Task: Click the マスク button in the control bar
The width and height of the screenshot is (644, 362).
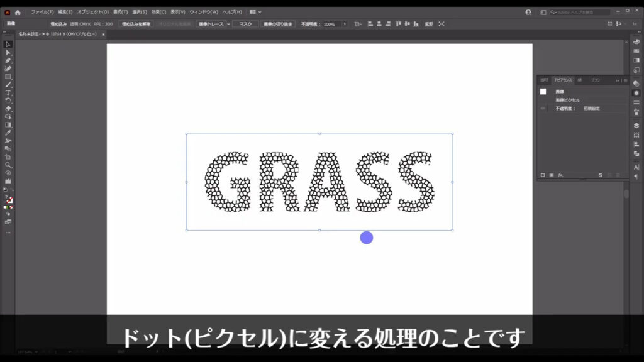Action: click(x=245, y=24)
